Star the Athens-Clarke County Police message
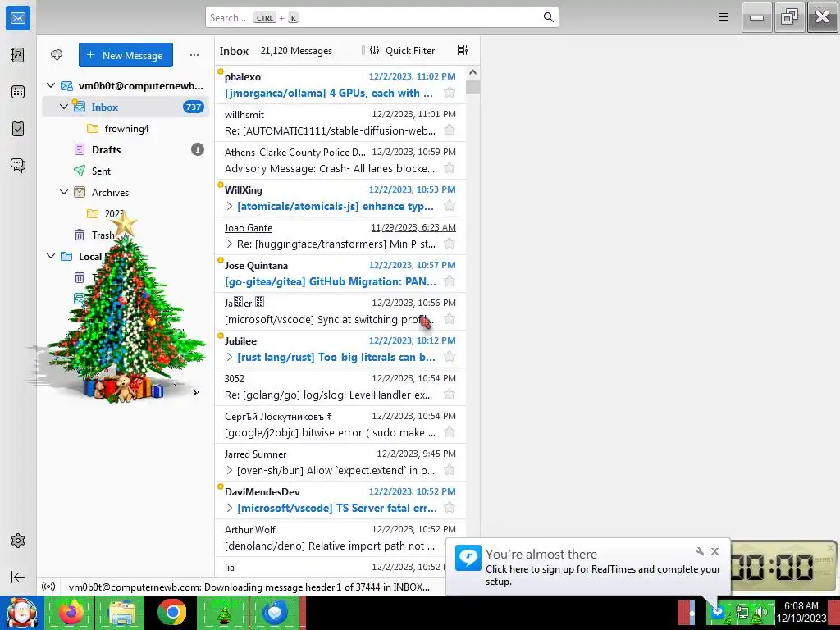The height and width of the screenshot is (630, 840). (450, 168)
